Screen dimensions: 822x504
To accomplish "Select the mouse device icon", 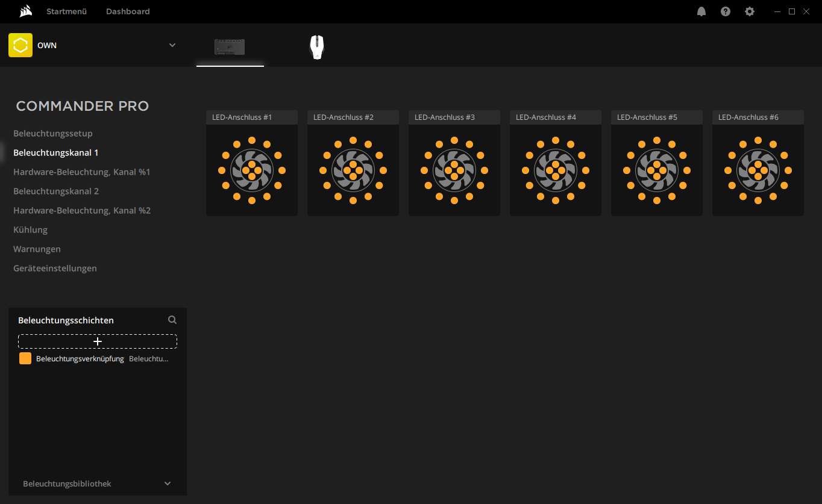I will click(316, 47).
